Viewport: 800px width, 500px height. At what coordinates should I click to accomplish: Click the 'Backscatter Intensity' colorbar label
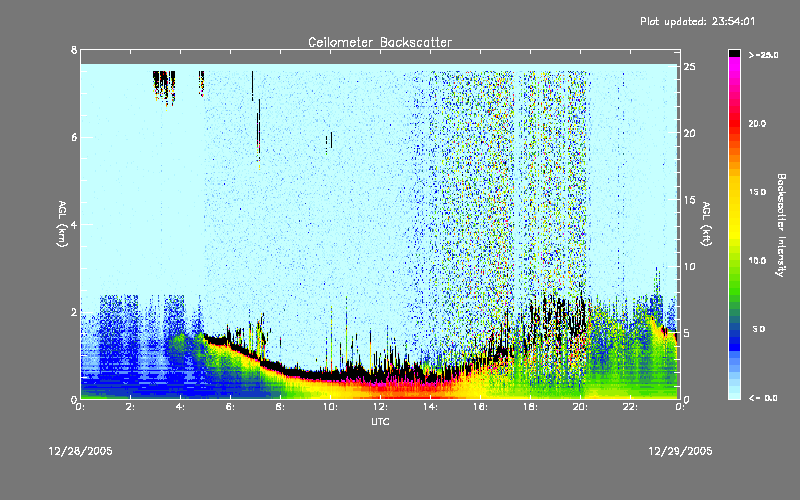point(781,225)
